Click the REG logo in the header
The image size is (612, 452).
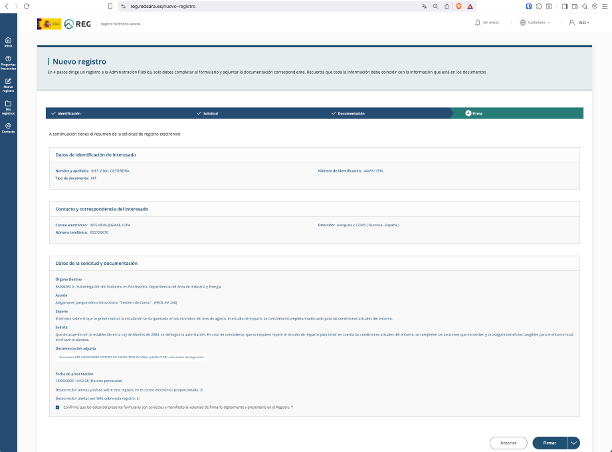pos(78,22)
